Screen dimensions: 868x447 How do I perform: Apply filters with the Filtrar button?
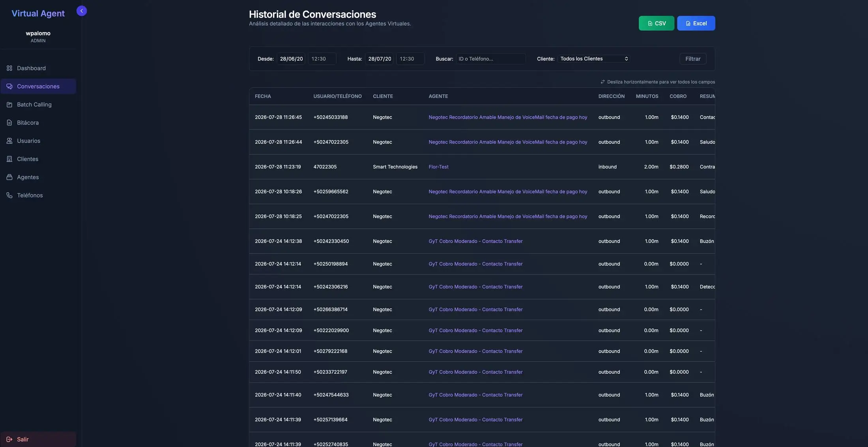pos(693,59)
